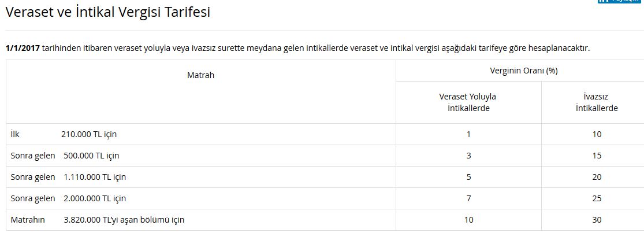This screenshot has height=251, width=644.
Task: Click the Veraset ve İntikal Vergisi Tarifesi heading
Action: click(107, 12)
